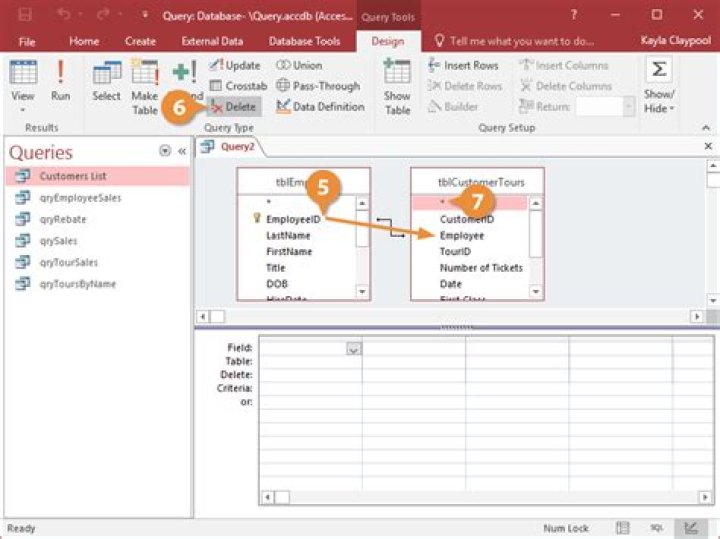Open the Database Tools tab
This screenshot has width=720, height=539.
pos(304,41)
